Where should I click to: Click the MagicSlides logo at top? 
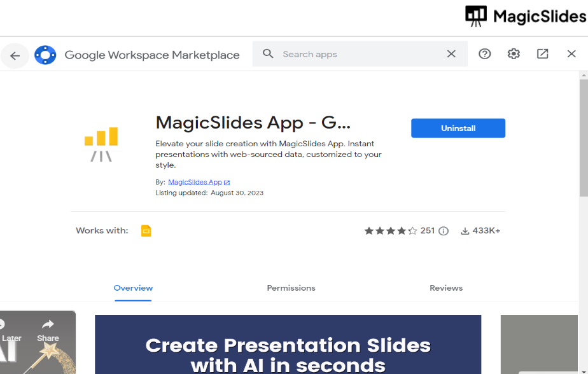[526, 17]
